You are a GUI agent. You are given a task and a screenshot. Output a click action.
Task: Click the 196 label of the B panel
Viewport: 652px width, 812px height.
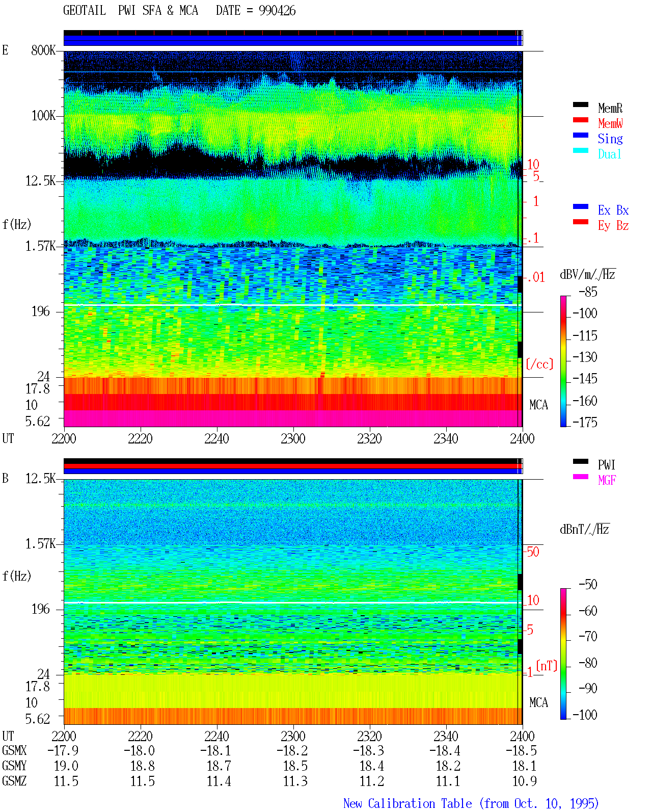coord(41,609)
